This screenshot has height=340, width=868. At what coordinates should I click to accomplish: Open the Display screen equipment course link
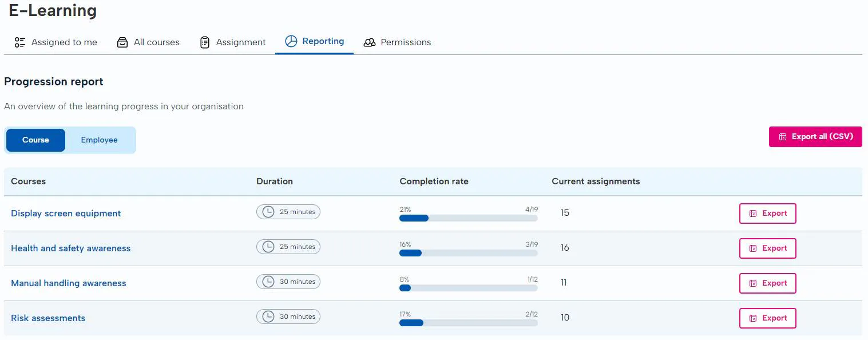tap(66, 214)
